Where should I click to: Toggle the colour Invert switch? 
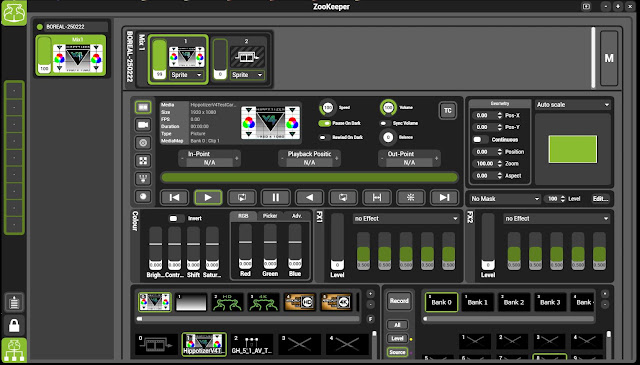(176, 218)
